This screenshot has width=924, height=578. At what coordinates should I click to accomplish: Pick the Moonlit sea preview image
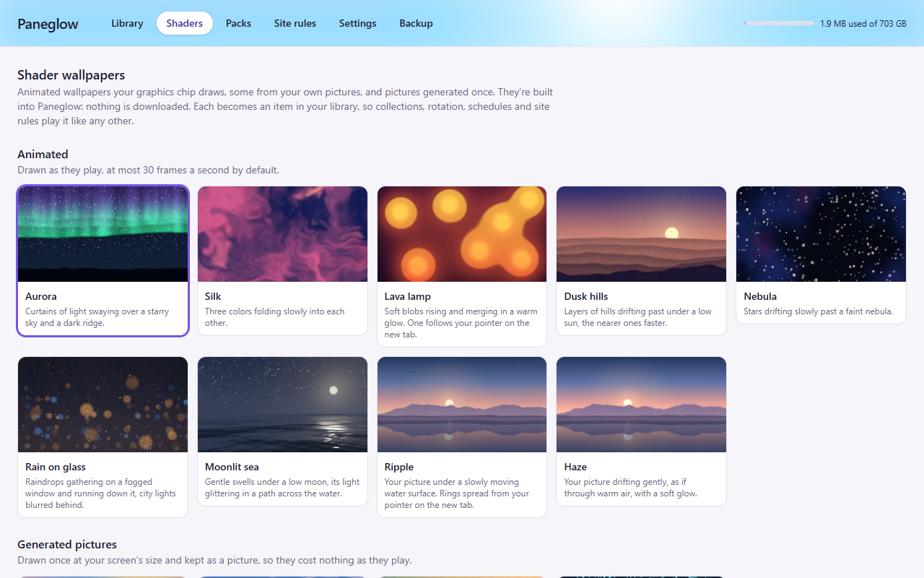[282, 405]
